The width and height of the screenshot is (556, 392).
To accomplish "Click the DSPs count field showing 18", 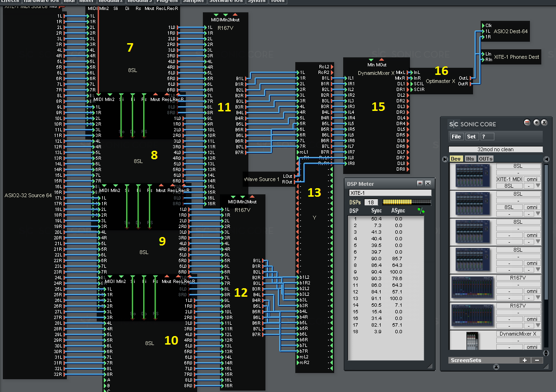I will [x=371, y=202].
